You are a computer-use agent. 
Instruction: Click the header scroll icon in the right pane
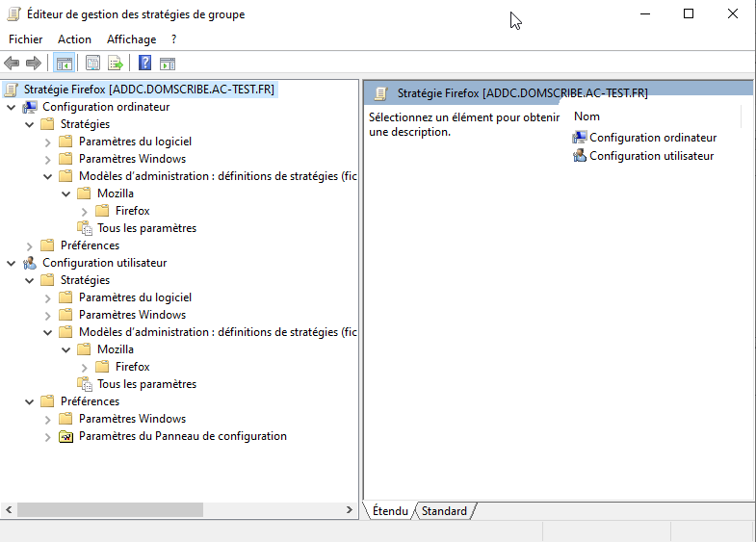(x=381, y=93)
